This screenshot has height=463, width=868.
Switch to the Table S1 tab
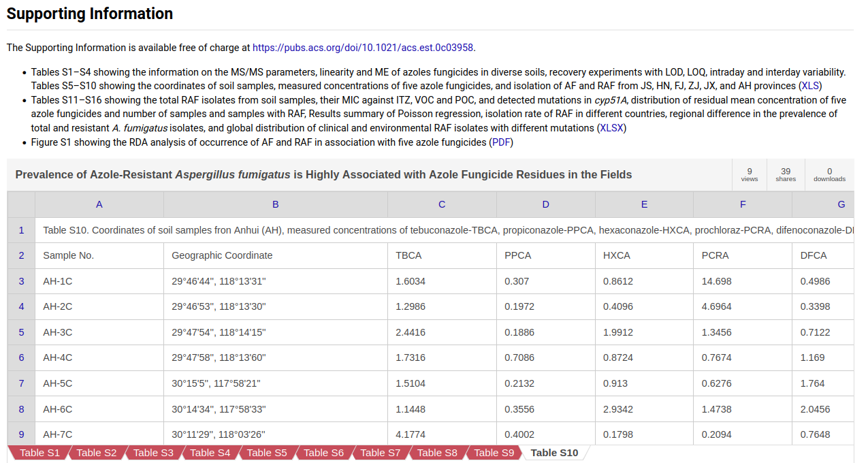pos(39,453)
